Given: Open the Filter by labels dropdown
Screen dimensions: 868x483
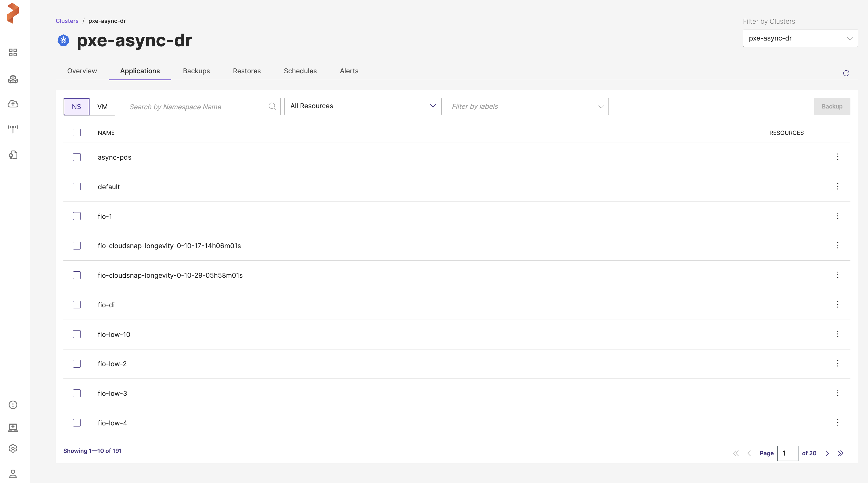Looking at the screenshot, I should click(527, 107).
